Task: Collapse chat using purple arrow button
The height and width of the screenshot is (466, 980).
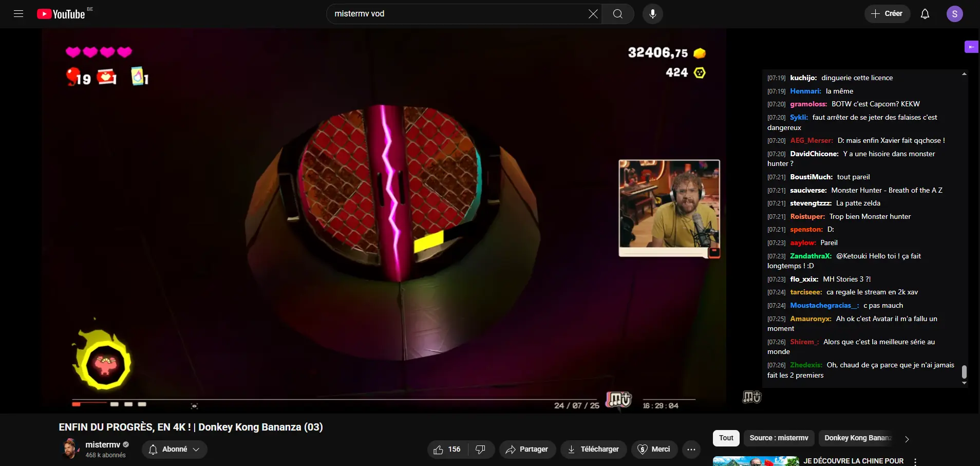Action: coord(971,47)
